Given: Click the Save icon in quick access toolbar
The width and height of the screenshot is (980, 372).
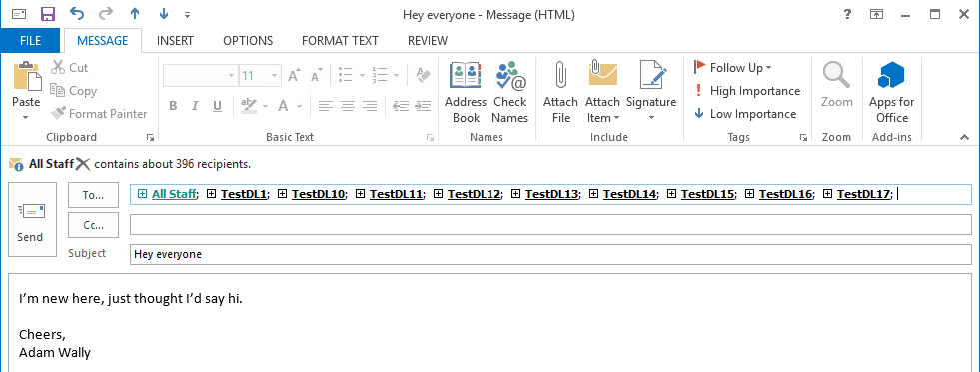Looking at the screenshot, I should (x=48, y=14).
